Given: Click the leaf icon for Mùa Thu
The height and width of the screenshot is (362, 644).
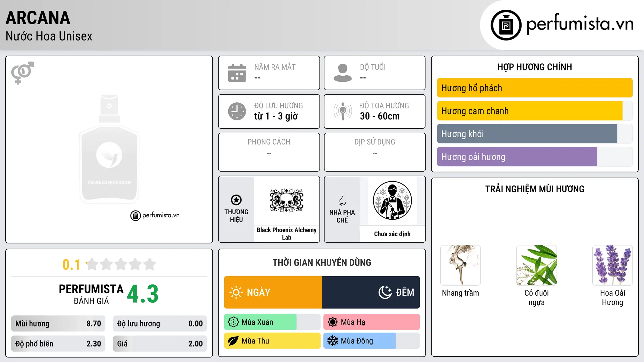Looking at the screenshot, I should pyautogui.click(x=233, y=341).
